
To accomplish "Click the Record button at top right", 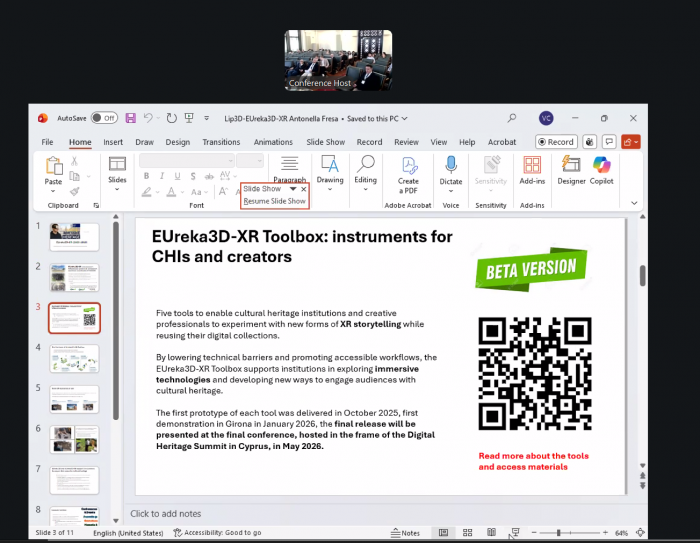I will 556,142.
